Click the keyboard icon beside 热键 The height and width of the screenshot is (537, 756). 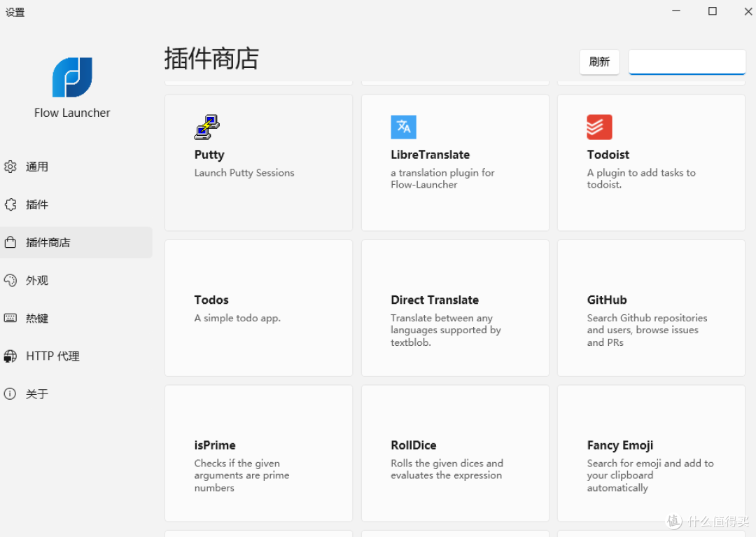[10, 318]
